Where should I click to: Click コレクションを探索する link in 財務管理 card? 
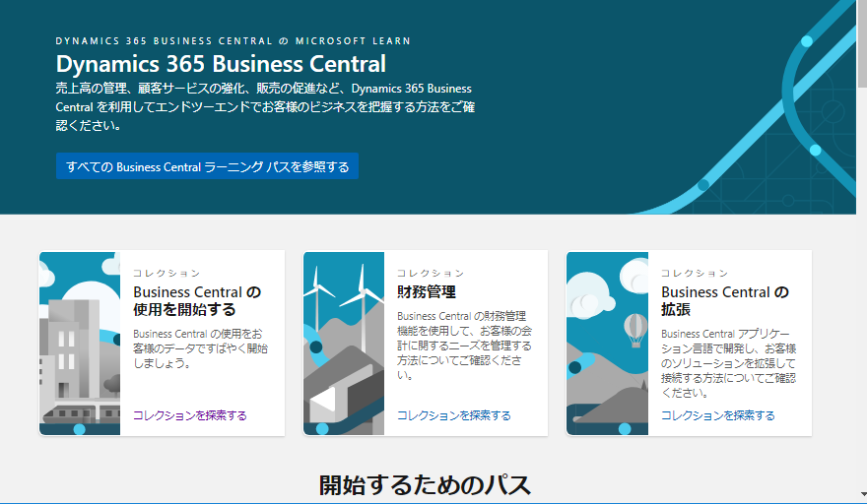click(454, 415)
